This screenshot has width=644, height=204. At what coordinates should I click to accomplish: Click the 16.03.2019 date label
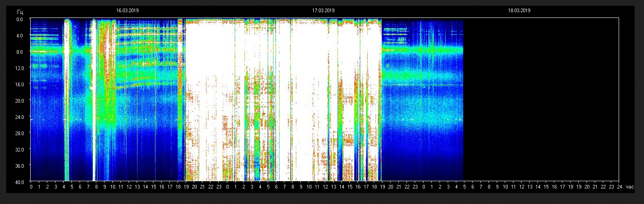(x=127, y=11)
